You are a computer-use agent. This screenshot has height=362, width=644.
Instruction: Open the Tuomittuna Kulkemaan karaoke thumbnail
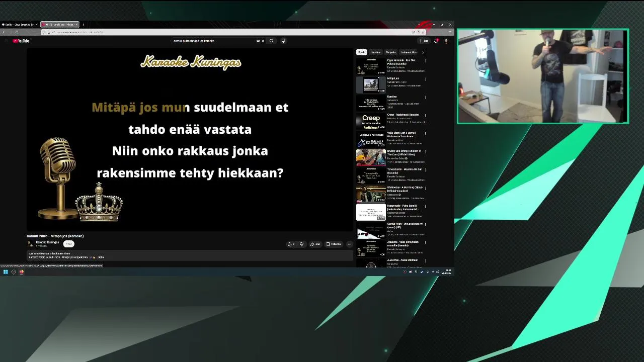tap(371, 139)
